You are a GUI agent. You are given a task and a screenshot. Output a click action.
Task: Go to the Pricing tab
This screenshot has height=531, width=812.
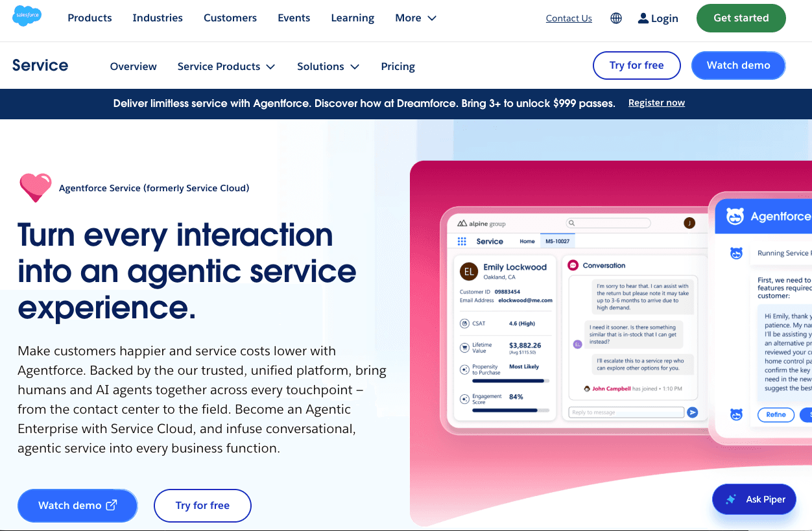coord(398,66)
